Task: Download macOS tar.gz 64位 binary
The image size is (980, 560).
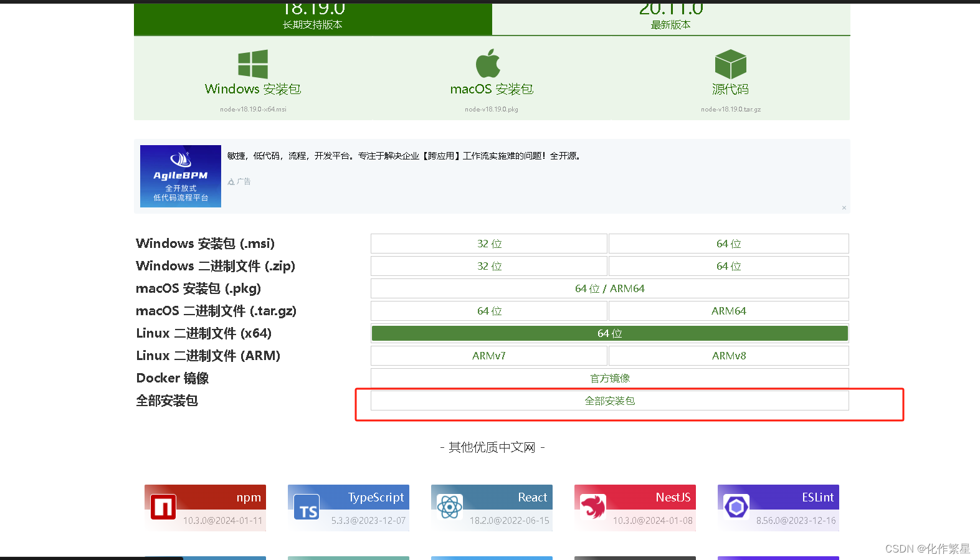Action: (489, 311)
